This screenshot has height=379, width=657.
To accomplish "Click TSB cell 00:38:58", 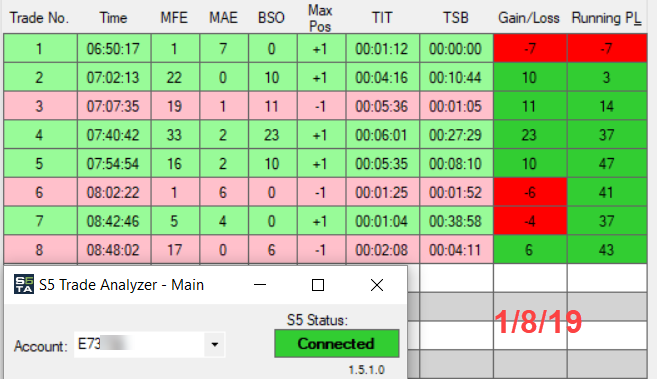I will tap(456, 221).
